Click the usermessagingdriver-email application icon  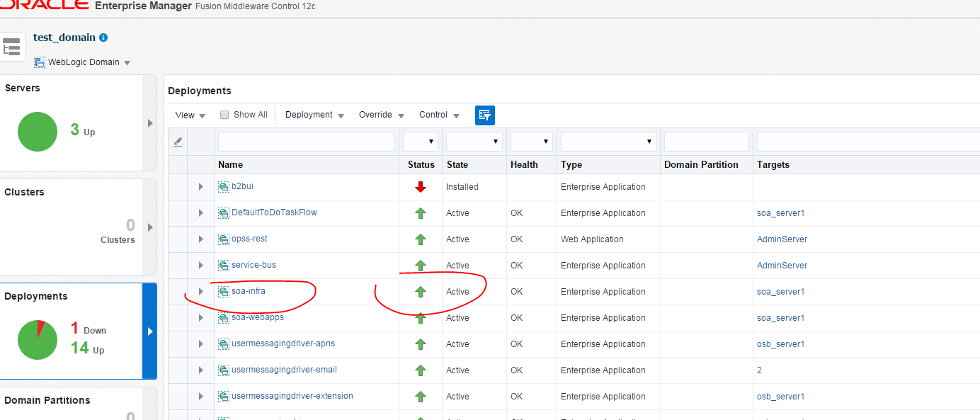pos(224,370)
